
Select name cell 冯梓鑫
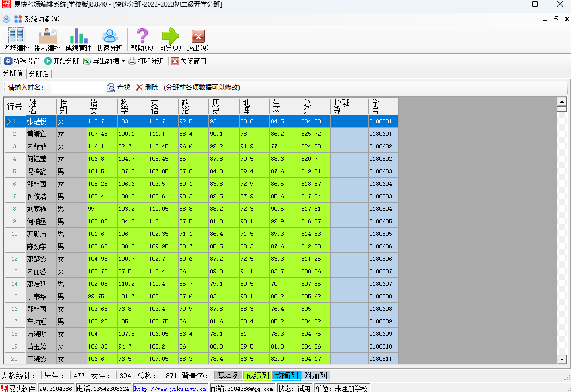(41, 171)
